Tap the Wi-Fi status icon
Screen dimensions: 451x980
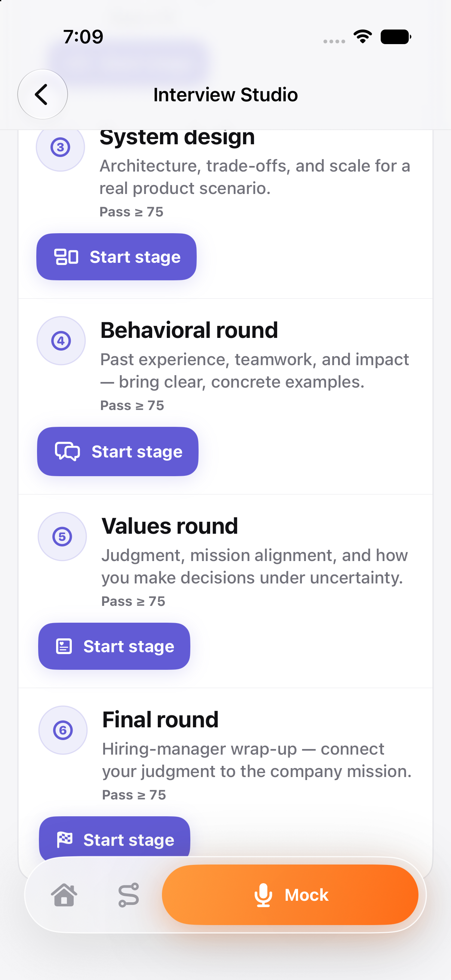pos(363,37)
